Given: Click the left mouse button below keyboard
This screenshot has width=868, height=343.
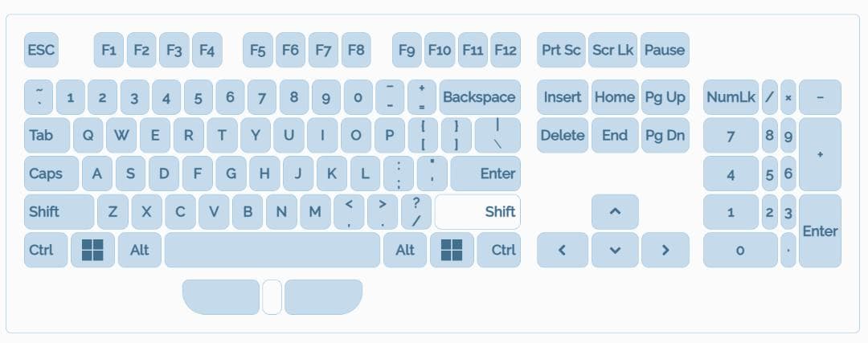Looking at the screenshot, I should point(221,296).
